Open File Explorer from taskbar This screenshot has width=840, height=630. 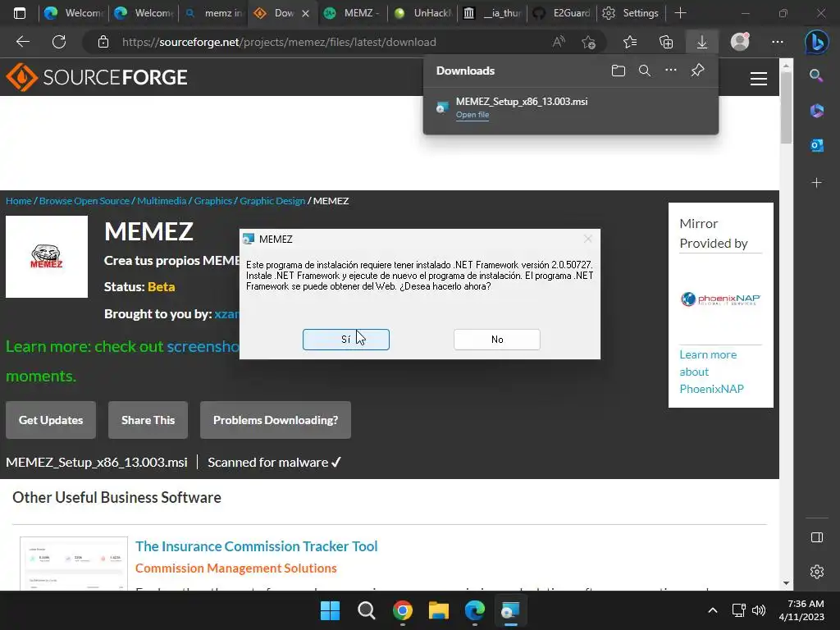tap(439, 610)
